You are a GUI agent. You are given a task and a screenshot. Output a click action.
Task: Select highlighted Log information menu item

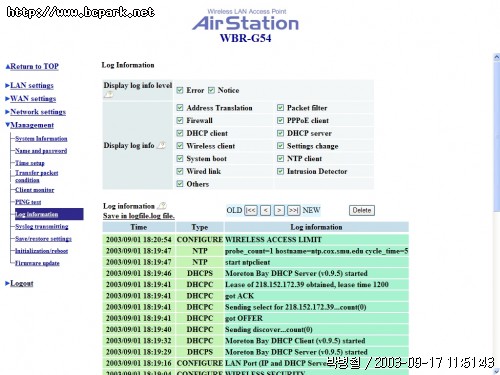click(x=49, y=214)
